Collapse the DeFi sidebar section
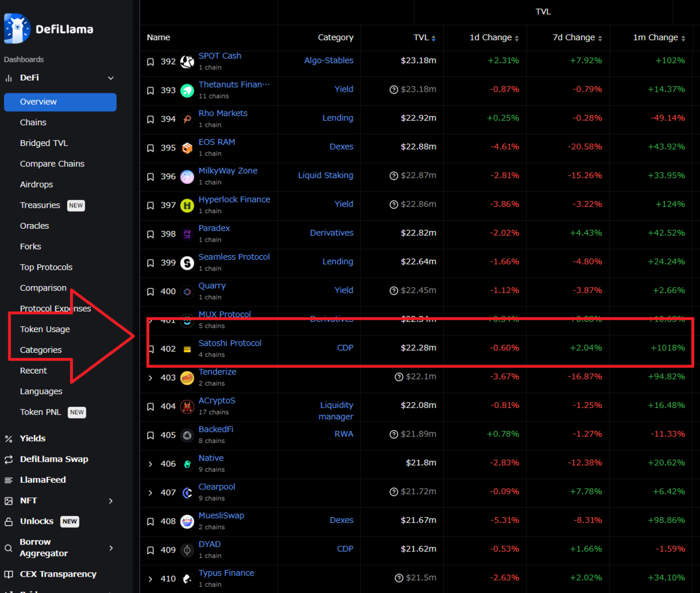 point(111,78)
